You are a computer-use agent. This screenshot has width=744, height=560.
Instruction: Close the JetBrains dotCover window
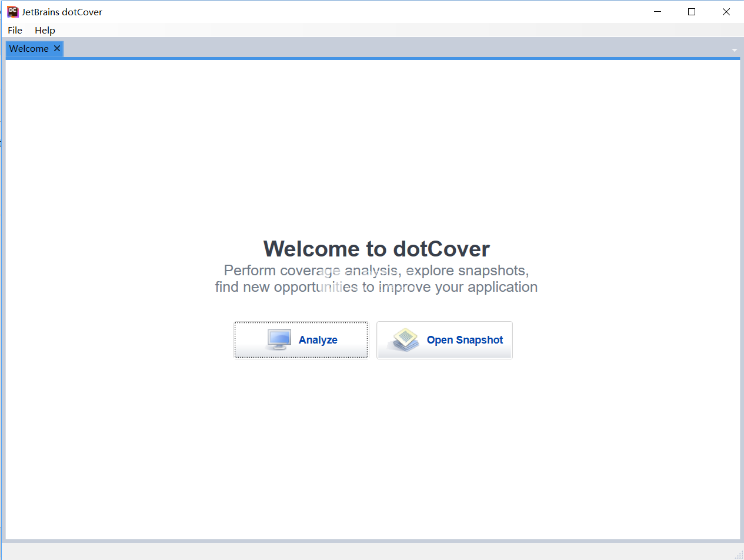726,12
